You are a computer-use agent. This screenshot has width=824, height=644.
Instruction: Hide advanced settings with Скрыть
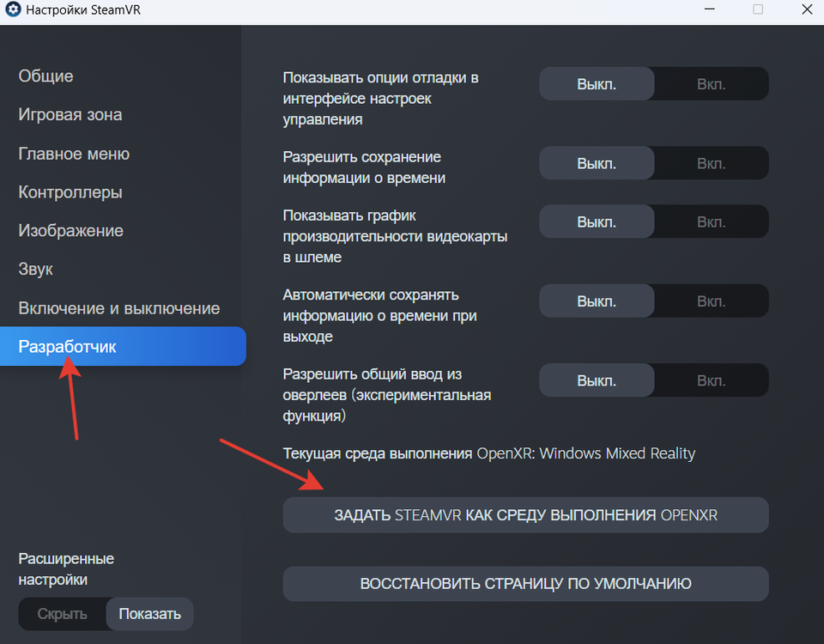(63, 614)
